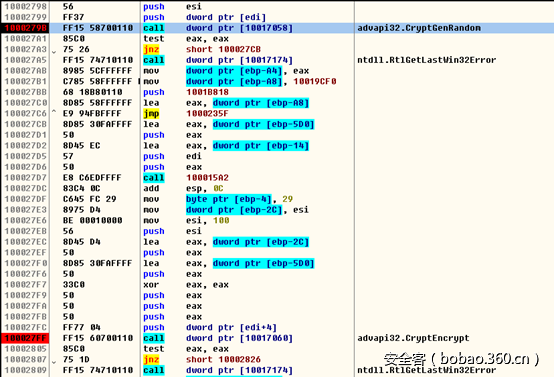This screenshot has height=377, width=554.
Task: Click lea eax, [ebp-5D0] at address 100027F0
Action: click(x=229, y=263)
